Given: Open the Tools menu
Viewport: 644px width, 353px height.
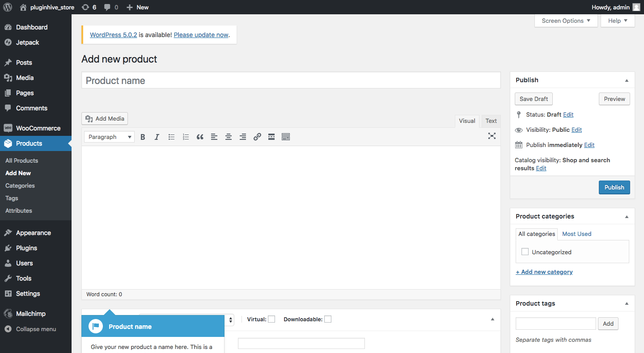Looking at the screenshot, I should coord(36,278).
